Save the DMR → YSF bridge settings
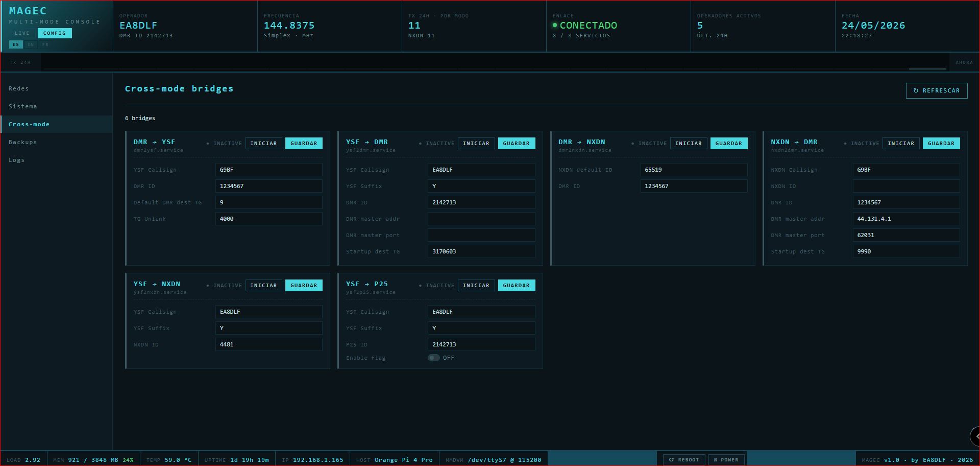 [304, 144]
